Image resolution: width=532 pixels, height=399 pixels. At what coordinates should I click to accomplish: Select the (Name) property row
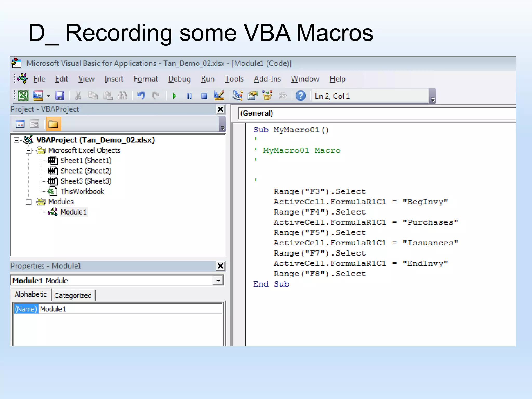point(26,309)
